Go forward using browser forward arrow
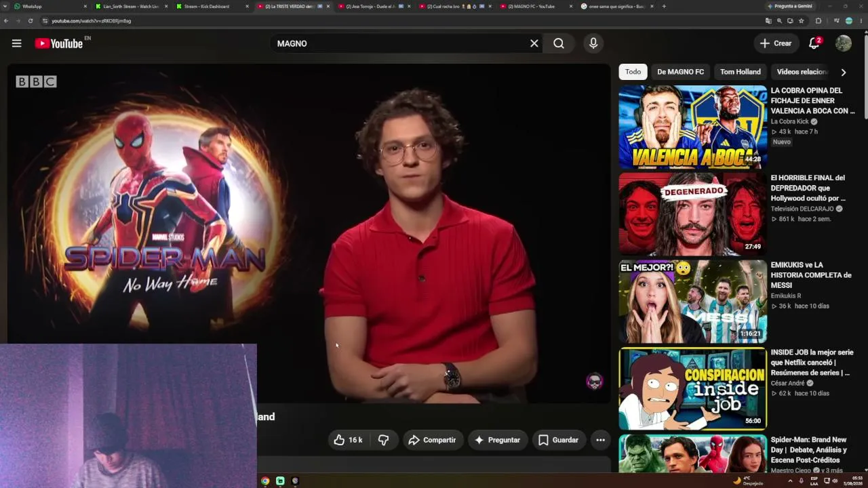The width and height of the screenshot is (868, 488). tap(18, 21)
